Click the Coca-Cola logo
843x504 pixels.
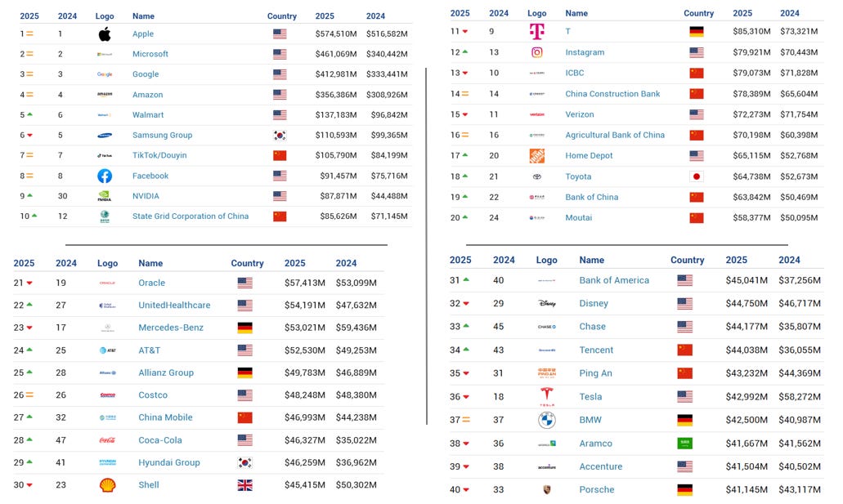pyautogui.click(x=108, y=440)
